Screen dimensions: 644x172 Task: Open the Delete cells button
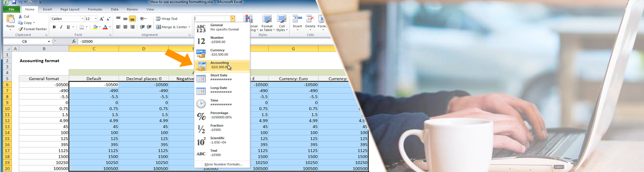pyautogui.click(x=310, y=23)
